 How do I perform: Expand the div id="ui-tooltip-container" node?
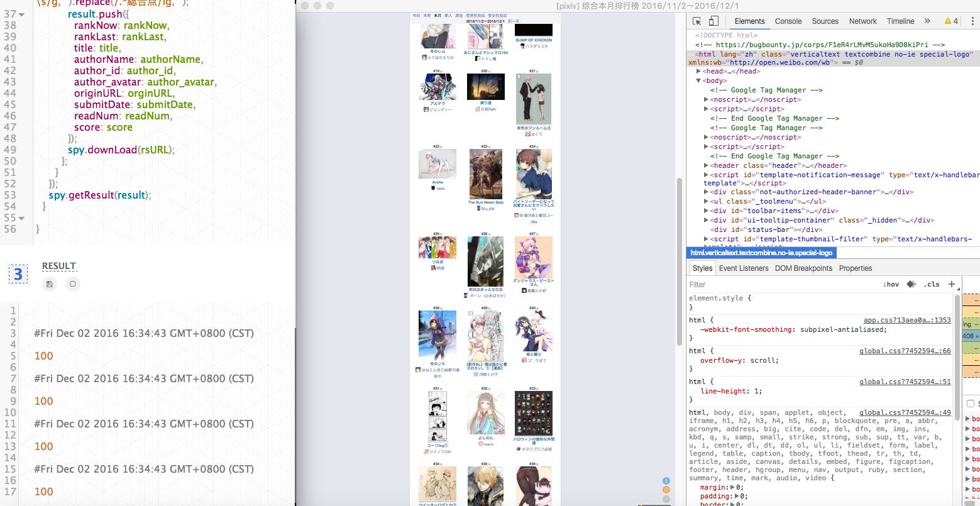point(707,220)
